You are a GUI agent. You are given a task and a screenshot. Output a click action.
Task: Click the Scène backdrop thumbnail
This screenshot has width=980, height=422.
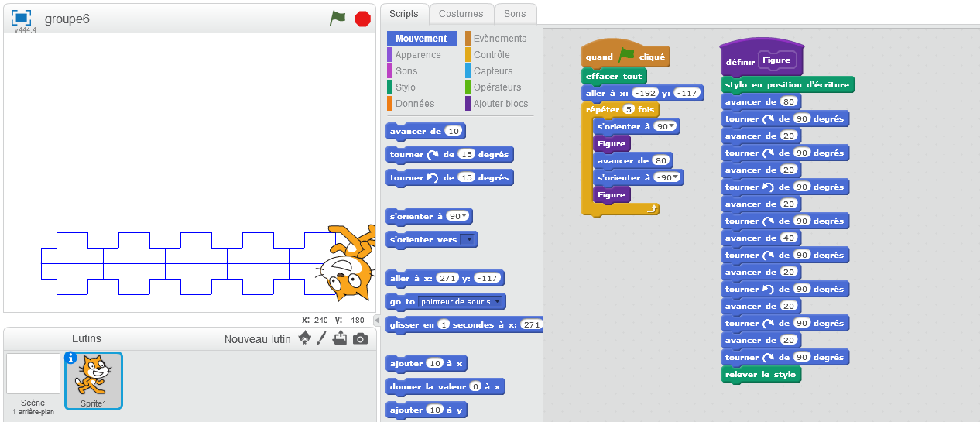[33, 374]
